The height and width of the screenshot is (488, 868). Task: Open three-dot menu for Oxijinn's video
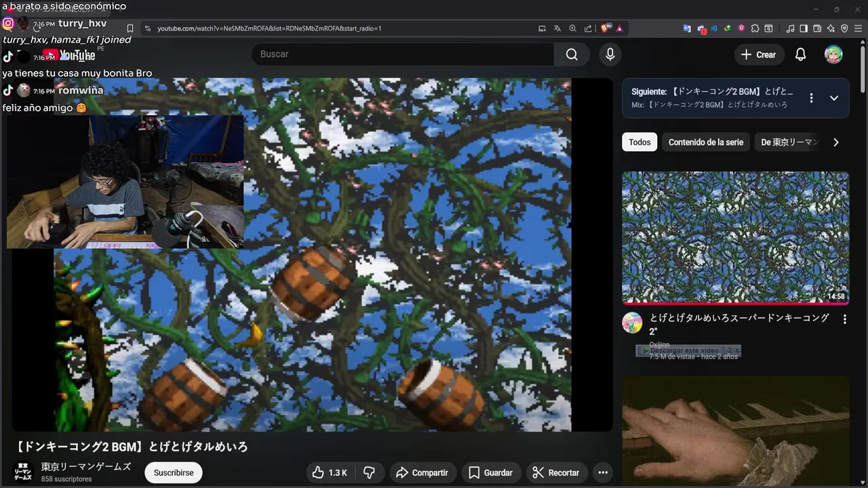coord(844,319)
